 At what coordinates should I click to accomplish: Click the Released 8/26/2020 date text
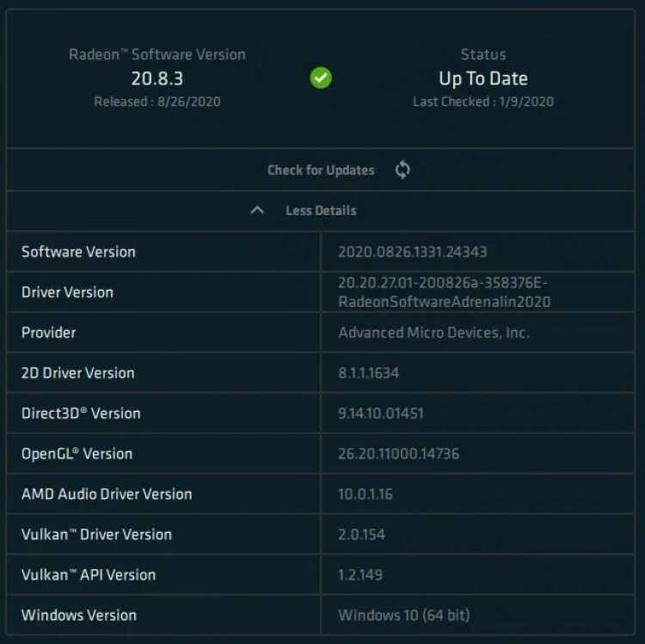pos(157,101)
